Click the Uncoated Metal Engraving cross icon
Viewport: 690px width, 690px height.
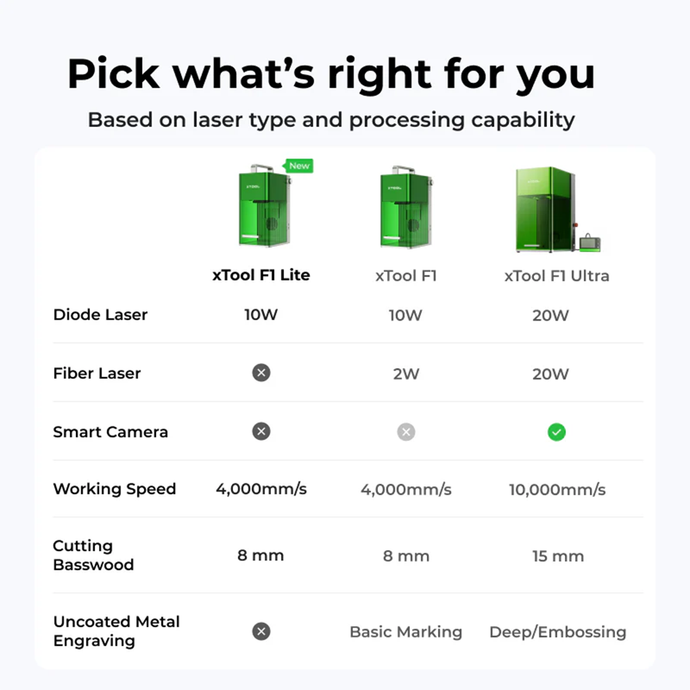[x=261, y=631]
